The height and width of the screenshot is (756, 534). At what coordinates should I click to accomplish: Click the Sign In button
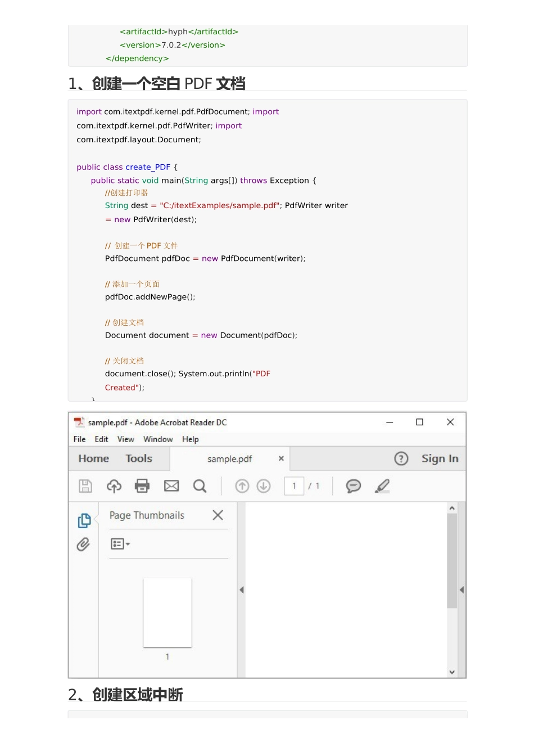(x=440, y=458)
